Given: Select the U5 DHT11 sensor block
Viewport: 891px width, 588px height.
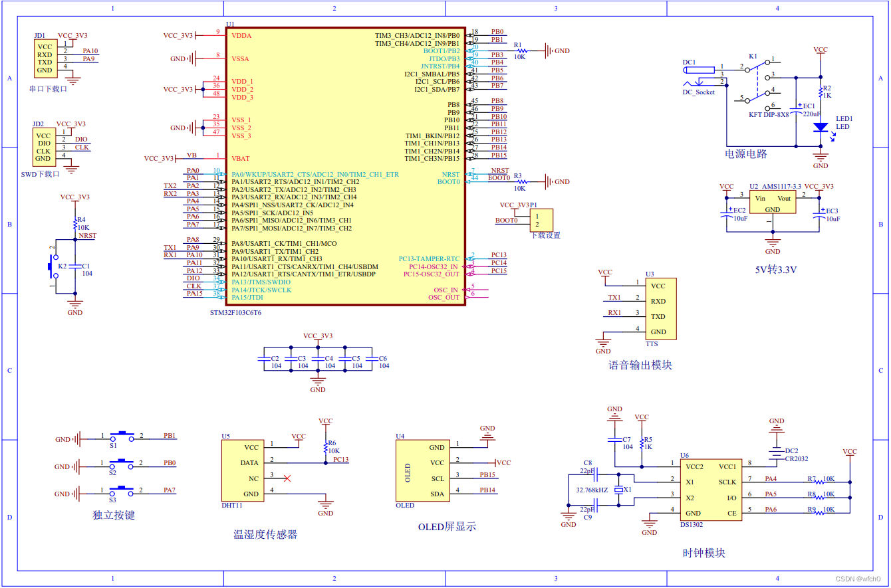Looking at the screenshot, I should click(244, 470).
